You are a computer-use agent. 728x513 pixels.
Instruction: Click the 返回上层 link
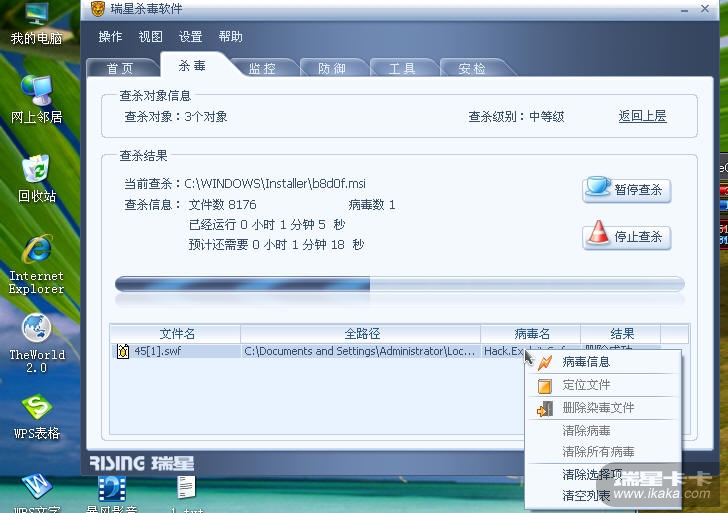pyautogui.click(x=642, y=116)
